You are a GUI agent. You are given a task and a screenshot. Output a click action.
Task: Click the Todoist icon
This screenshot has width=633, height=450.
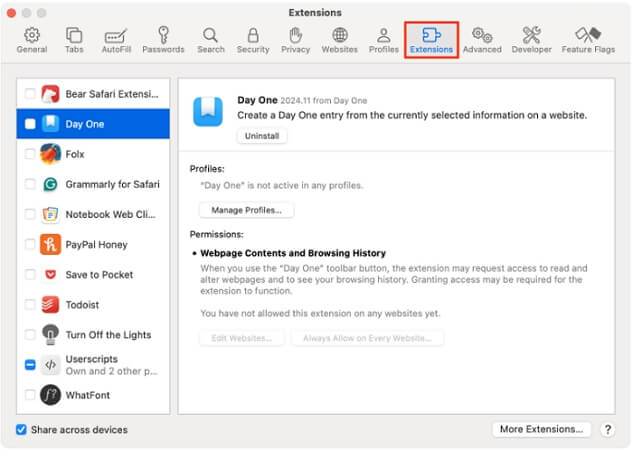(x=50, y=305)
